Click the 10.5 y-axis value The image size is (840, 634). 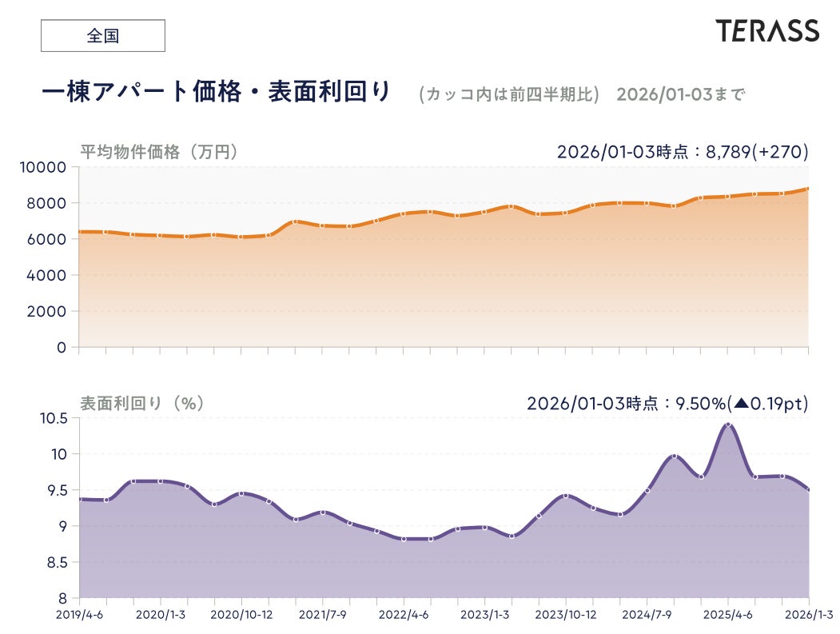(54, 418)
